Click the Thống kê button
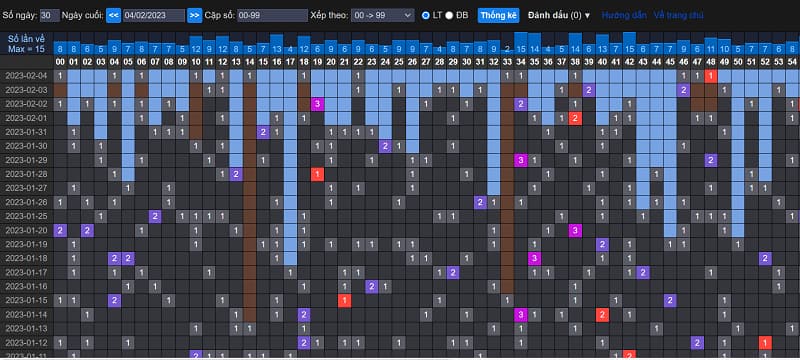Viewport: 800px width, 360px height. [498, 15]
